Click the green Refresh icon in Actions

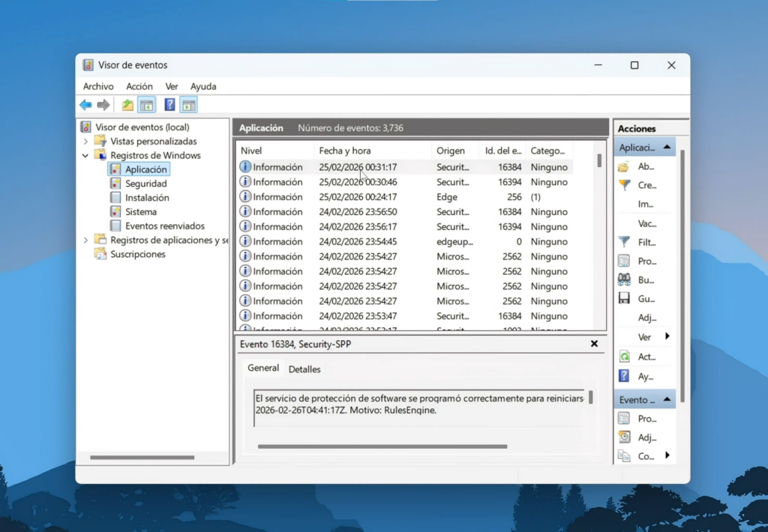click(623, 357)
